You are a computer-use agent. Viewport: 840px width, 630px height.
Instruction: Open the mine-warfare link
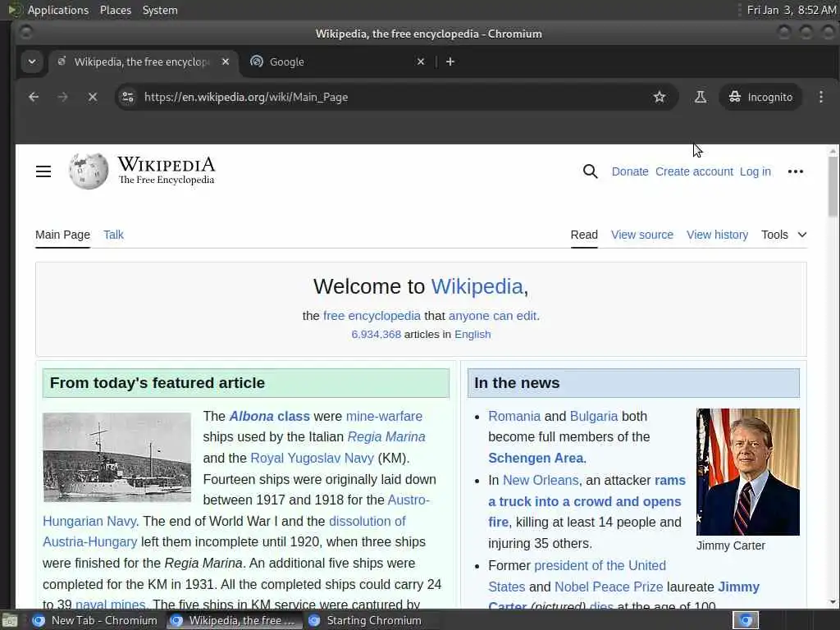[x=384, y=416]
